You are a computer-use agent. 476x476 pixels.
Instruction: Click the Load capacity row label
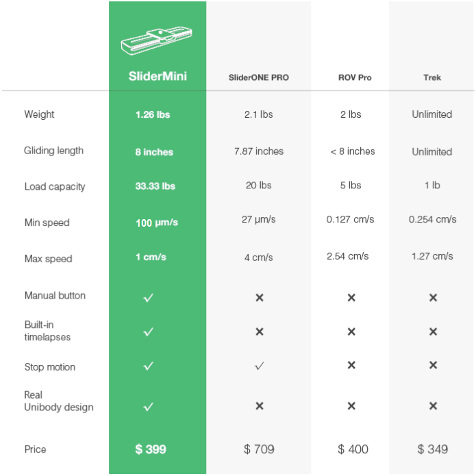[55, 186]
